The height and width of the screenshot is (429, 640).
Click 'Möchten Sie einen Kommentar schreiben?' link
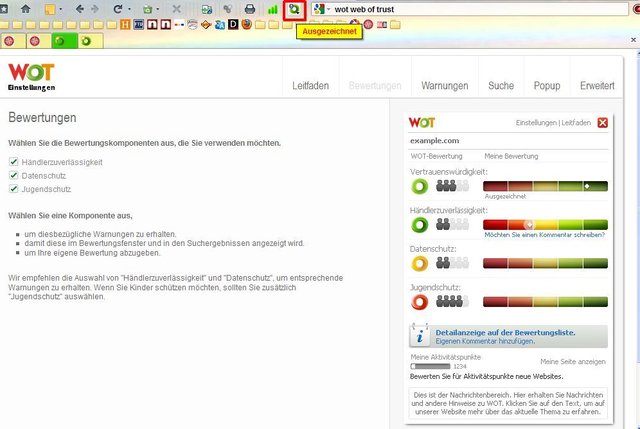[x=544, y=235]
